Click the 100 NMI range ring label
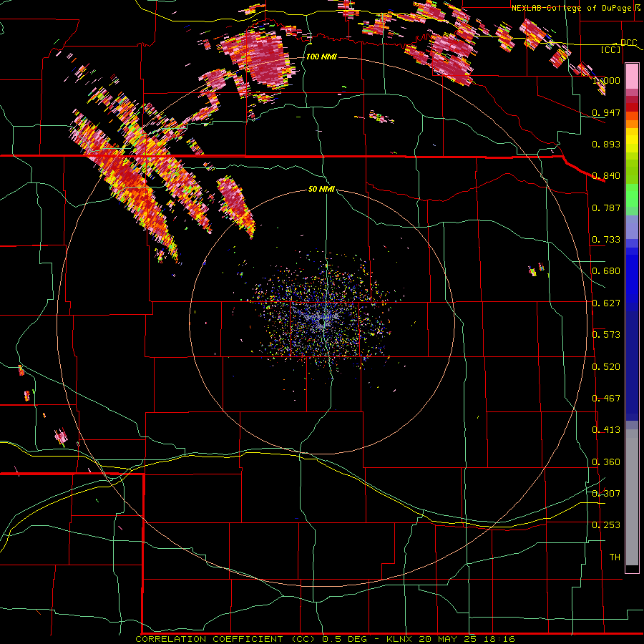 (x=321, y=57)
